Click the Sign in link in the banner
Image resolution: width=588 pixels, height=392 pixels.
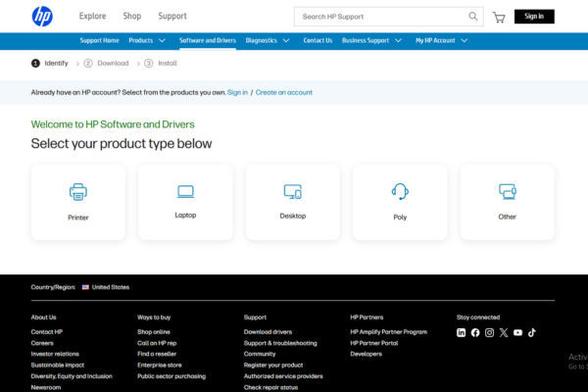pyautogui.click(x=237, y=93)
